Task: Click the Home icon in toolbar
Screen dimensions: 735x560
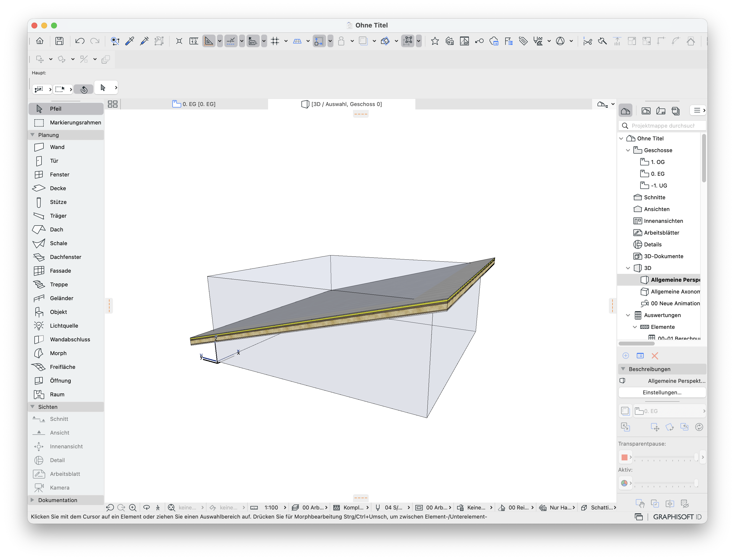Action: pyautogui.click(x=40, y=41)
